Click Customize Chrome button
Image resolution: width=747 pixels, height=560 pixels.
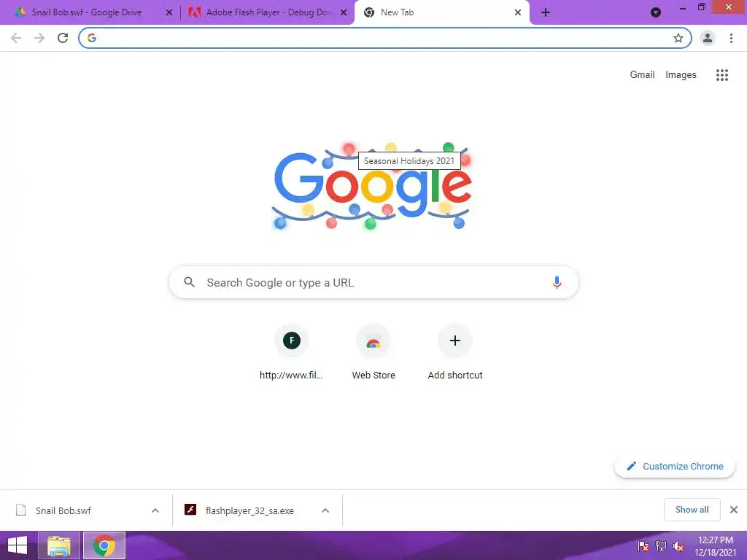tap(675, 466)
